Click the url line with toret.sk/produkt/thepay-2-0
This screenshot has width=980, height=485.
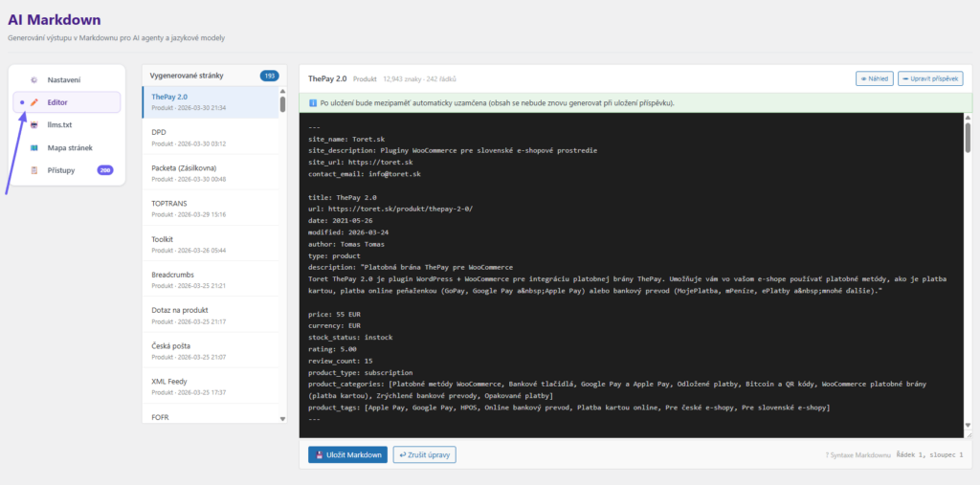click(390, 209)
